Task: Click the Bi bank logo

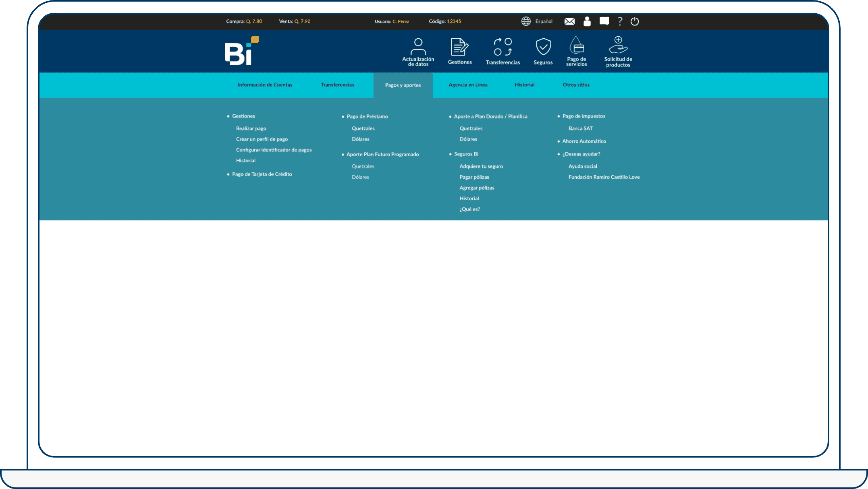Action: [x=242, y=51]
